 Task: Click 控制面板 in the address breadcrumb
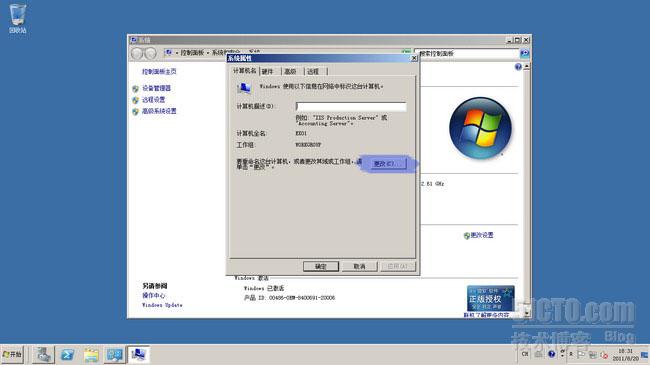tap(192, 53)
